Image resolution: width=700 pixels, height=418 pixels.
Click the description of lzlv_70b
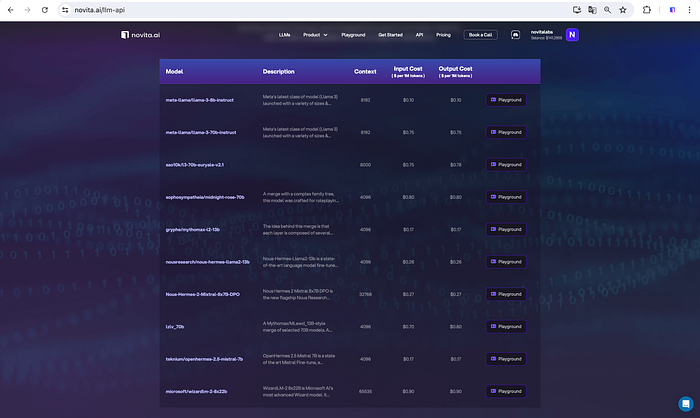pyautogui.click(x=297, y=326)
